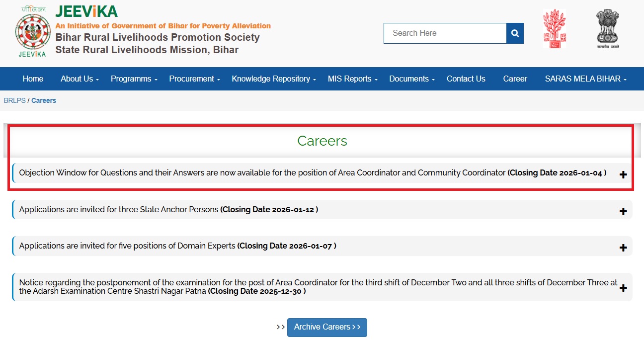This screenshot has width=644, height=340.
Task: Select the Career menu item
Action: pyautogui.click(x=515, y=79)
